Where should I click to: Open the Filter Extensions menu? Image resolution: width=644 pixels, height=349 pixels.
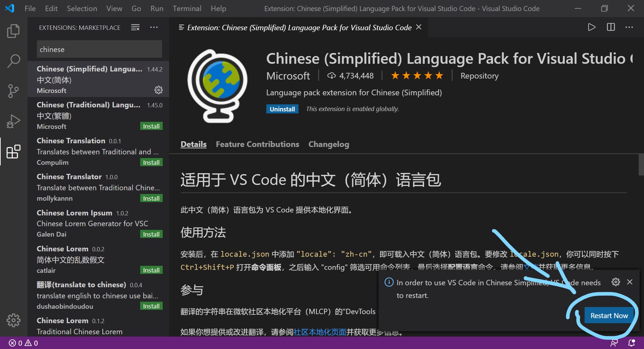click(x=135, y=27)
